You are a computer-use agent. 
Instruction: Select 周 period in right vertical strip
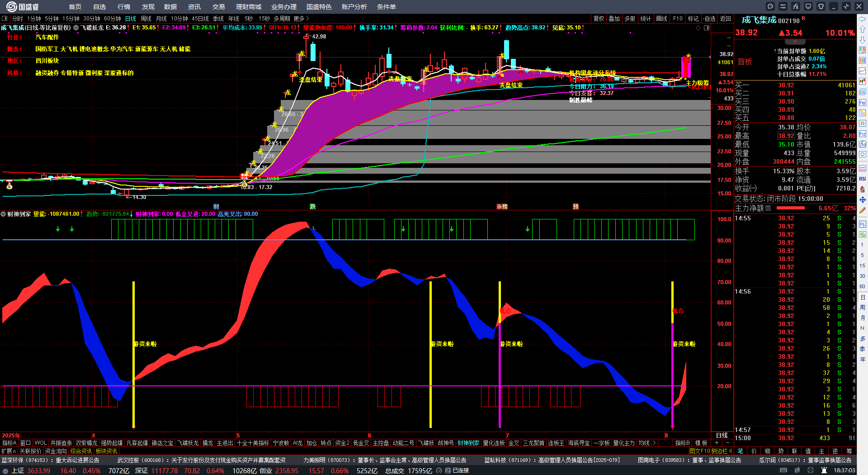[x=863, y=308]
